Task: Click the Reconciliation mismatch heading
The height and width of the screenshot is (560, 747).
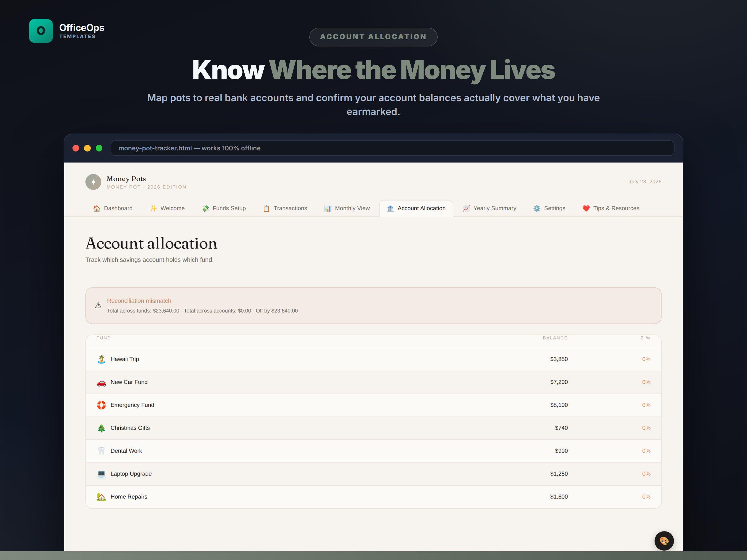Action: (x=139, y=301)
